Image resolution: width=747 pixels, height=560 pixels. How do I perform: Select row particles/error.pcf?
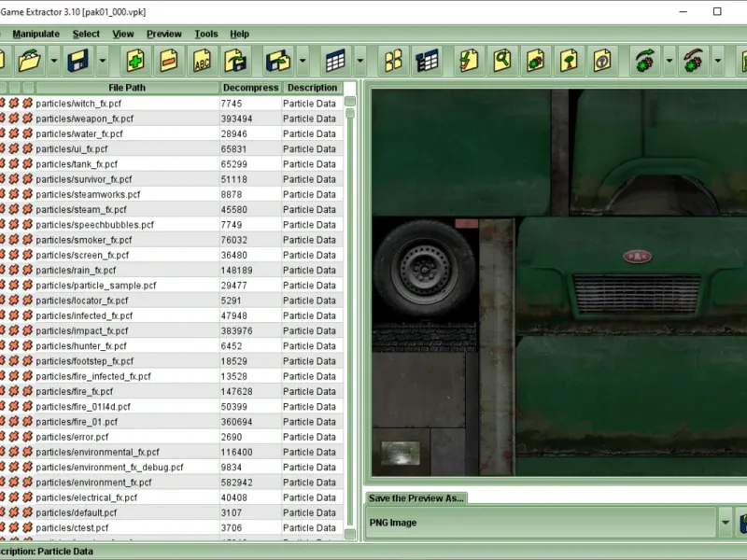(x=171, y=437)
